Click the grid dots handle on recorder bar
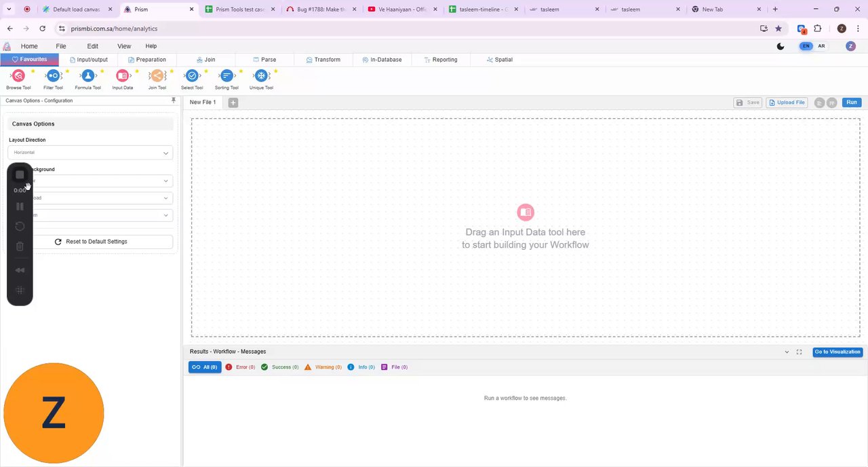The height and width of the screenshot is (467, 868). click(20, 291)
